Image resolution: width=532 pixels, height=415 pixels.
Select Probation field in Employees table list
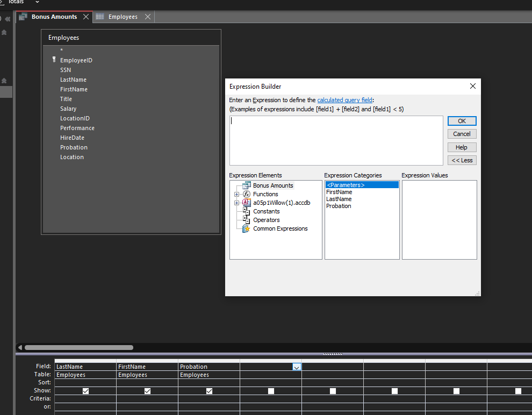74,147
